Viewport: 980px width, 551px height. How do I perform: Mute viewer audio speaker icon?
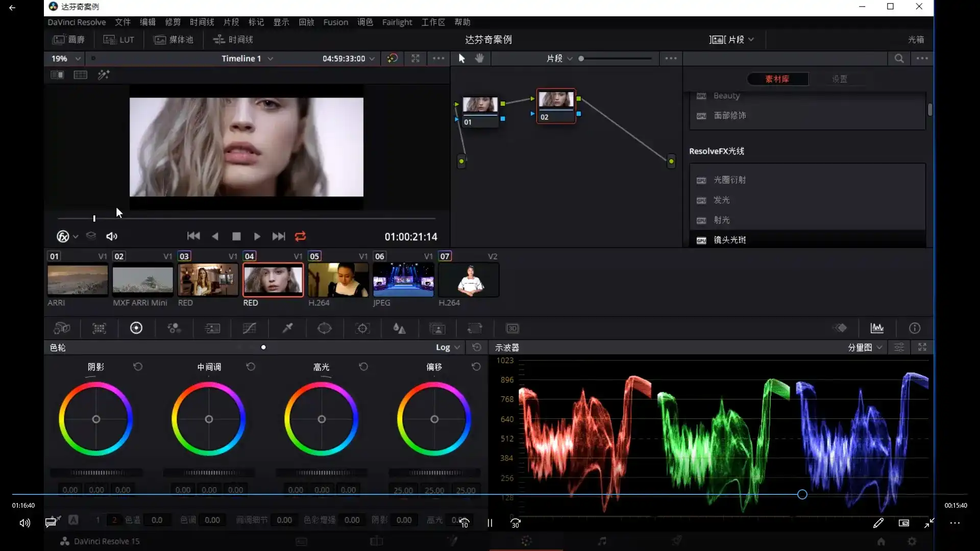[x=112, y=236]
